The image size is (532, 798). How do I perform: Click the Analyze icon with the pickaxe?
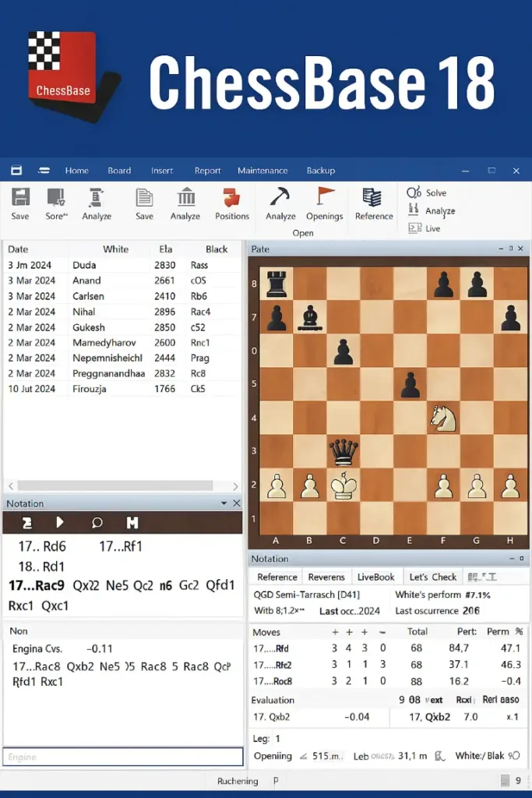280,196
